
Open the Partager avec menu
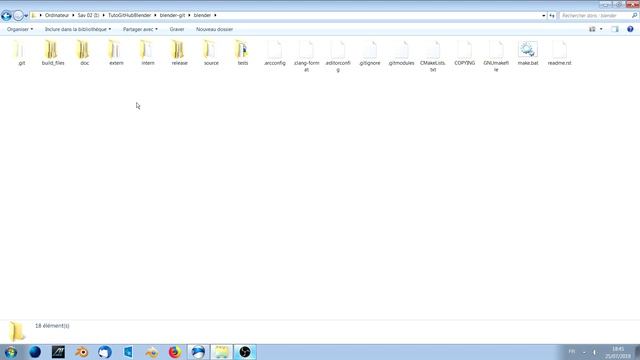point(140,29)
